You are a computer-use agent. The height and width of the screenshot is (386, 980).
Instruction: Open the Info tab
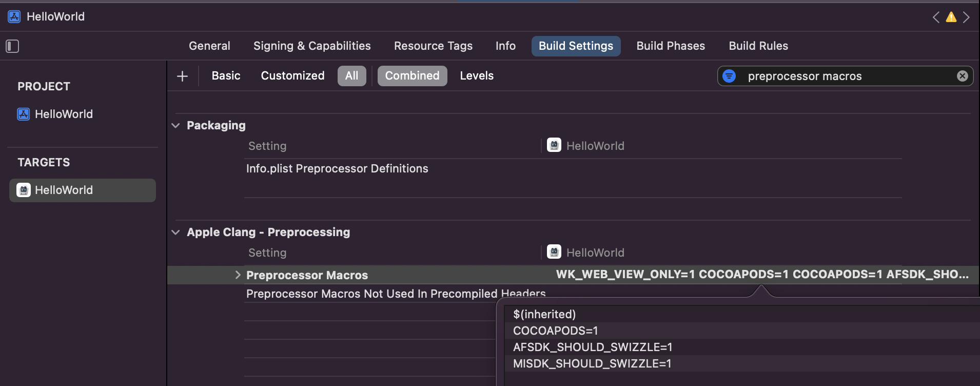point(505,46)
